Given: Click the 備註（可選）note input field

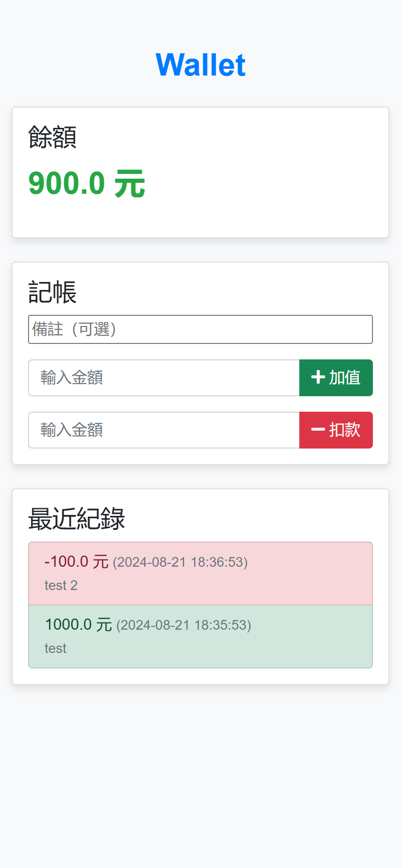Looking at the screenshot, I should tap(200, 329).
